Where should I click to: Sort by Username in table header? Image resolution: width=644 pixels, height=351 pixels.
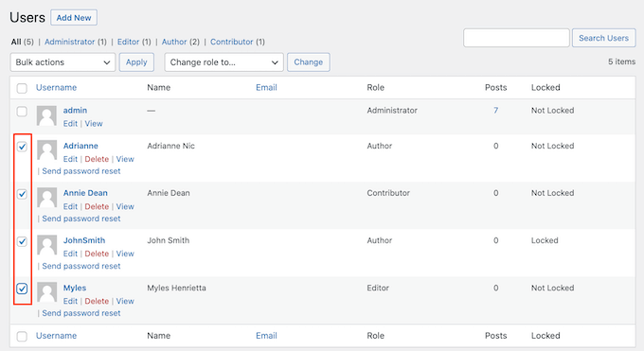click(x=56, y=87)
